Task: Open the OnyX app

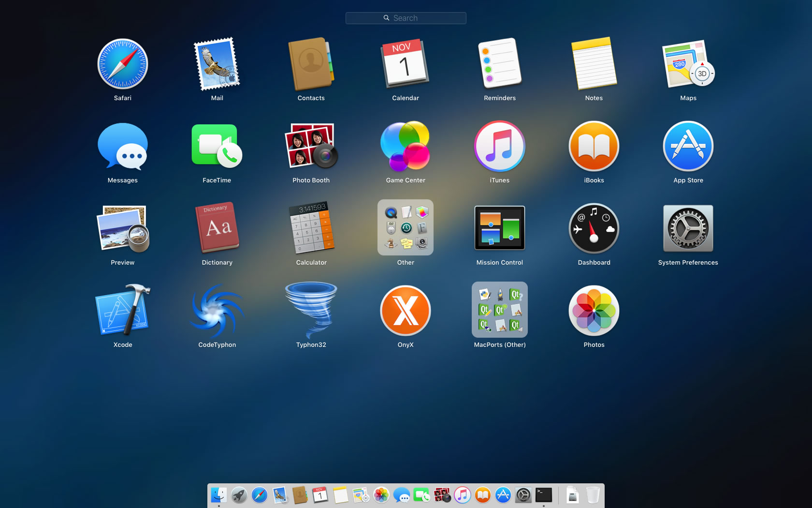Action: point(406,311)
